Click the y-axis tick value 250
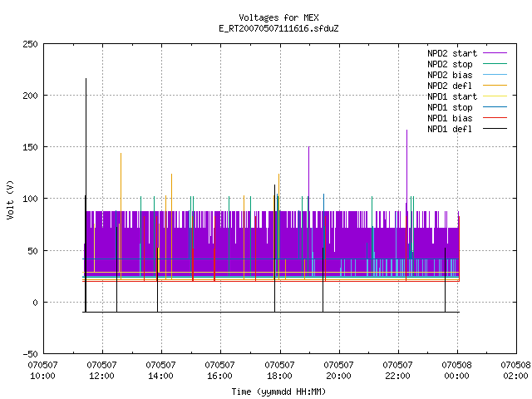 (30, 44)
